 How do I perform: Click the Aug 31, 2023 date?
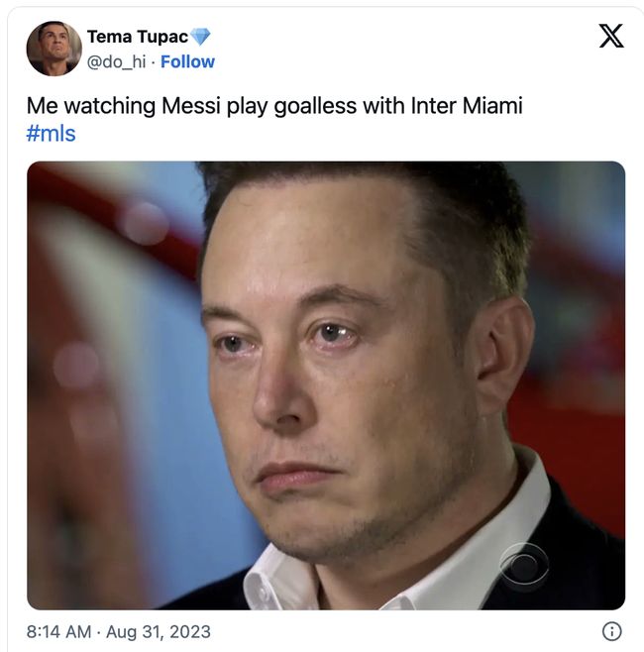pos(159,632)
